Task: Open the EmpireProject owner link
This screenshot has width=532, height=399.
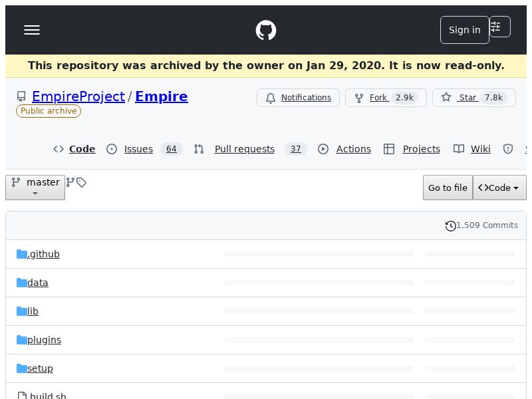Action: coord(78,96)
